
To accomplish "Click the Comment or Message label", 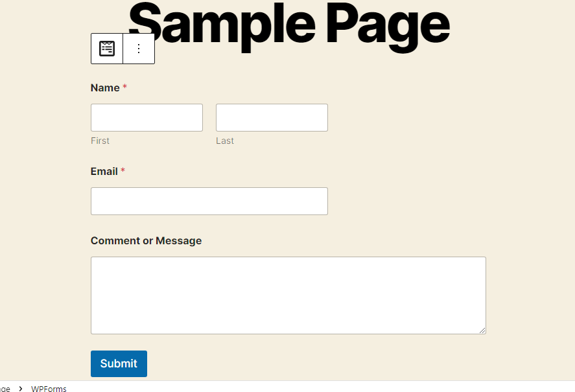I will click(x=147, y=240).
